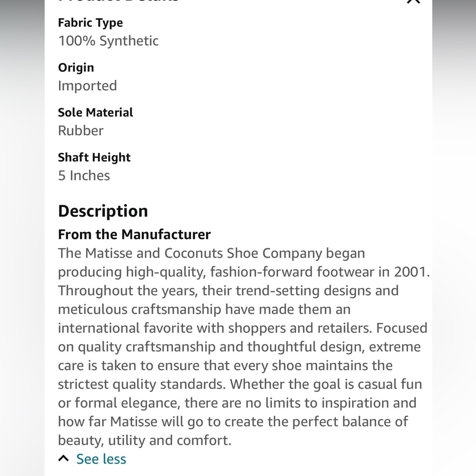Click the Rubber sole value
Image resolution: width=476 pixels, height=476 pixels.
tap(81, 131)
